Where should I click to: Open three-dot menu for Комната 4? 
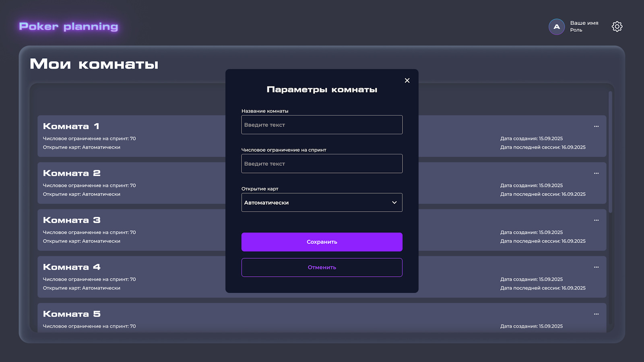pyautogui.click(x=596, y=267)
